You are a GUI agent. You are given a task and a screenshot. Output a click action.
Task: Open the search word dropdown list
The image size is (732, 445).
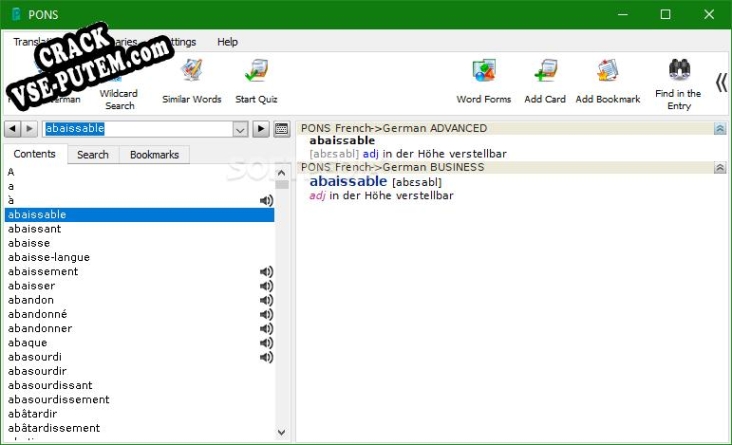(240, 129)
